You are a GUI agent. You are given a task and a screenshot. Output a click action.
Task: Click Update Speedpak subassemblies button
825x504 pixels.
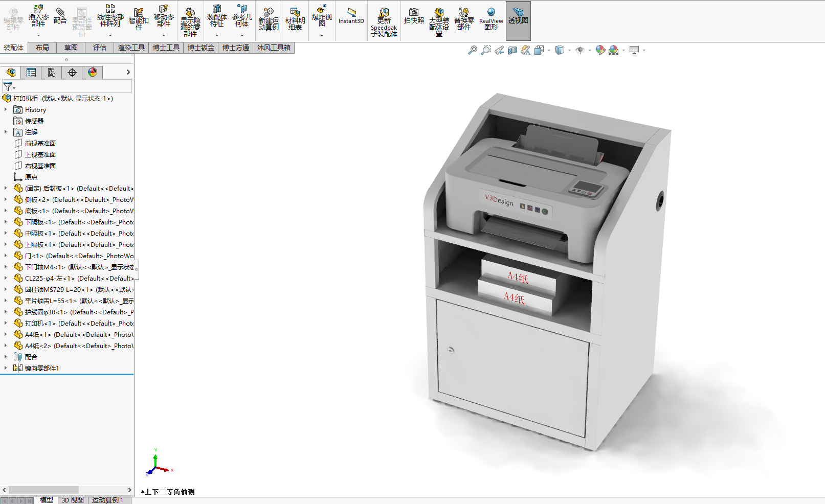click(384, 22)
